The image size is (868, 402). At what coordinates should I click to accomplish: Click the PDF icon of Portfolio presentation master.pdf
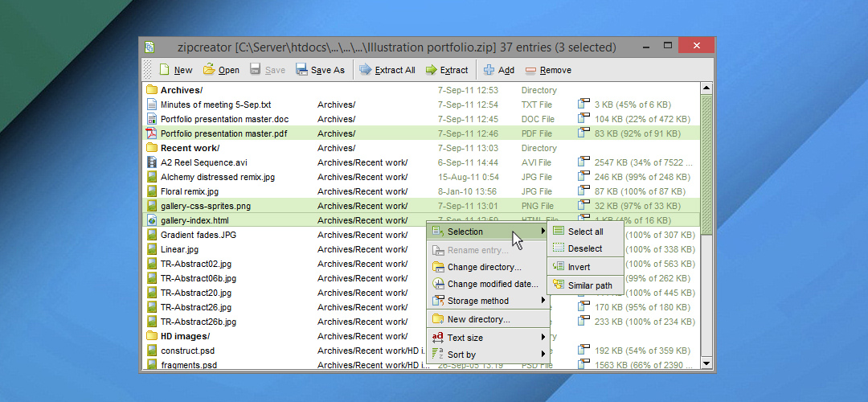click(151, 133)
